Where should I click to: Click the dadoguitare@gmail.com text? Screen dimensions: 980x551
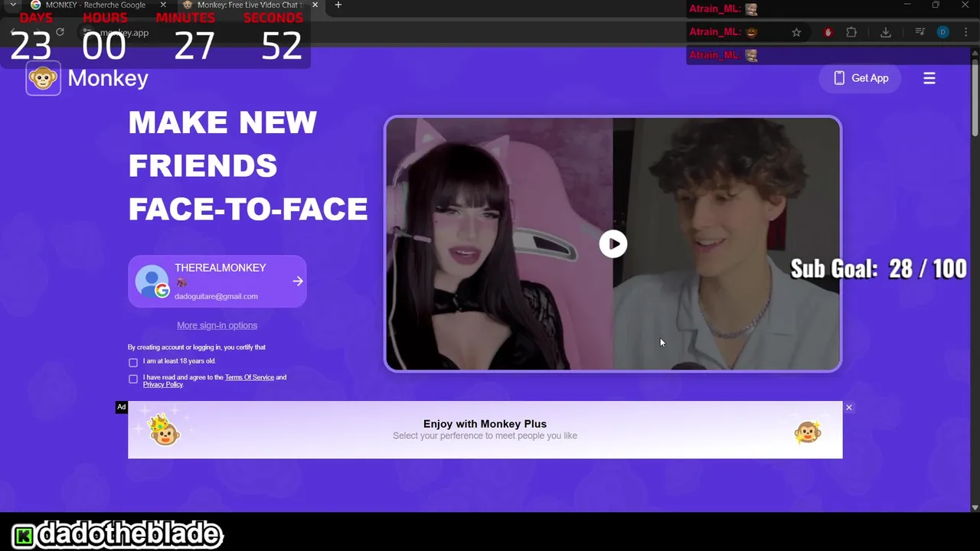pos(216,296)
